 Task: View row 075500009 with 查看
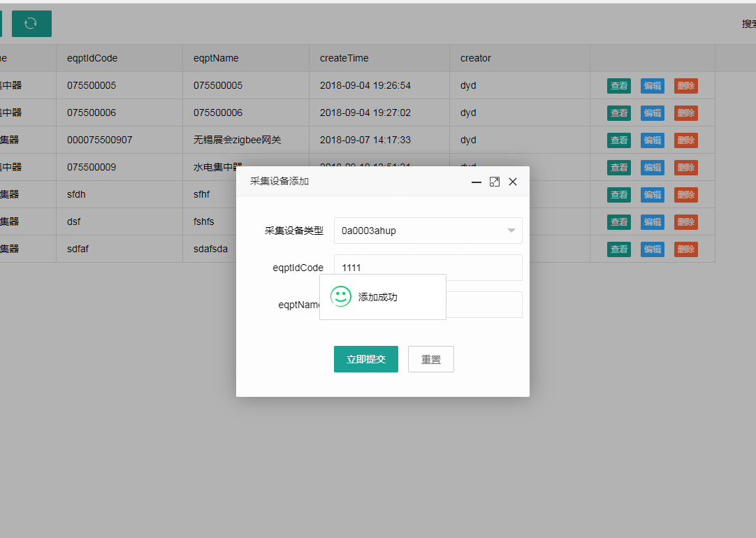618,167
